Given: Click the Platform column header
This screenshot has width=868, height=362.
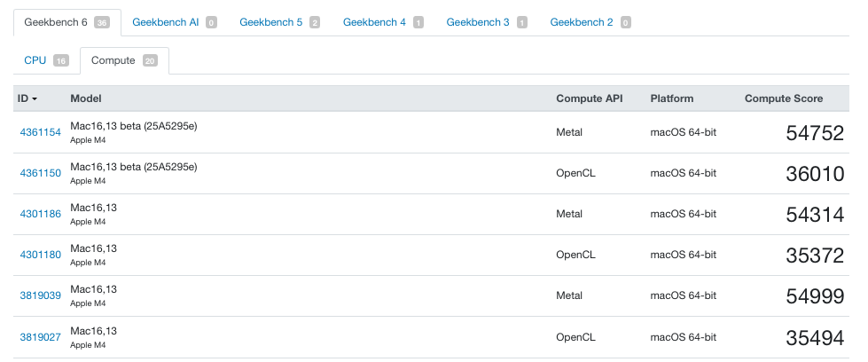Looking at the screenshot, I should coord(671,98).
